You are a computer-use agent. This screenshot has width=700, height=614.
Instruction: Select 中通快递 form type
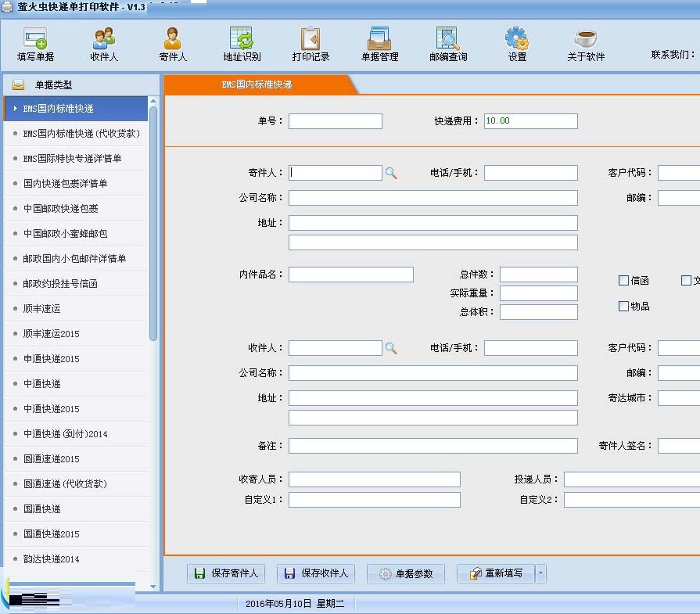(x=76, y=383)
